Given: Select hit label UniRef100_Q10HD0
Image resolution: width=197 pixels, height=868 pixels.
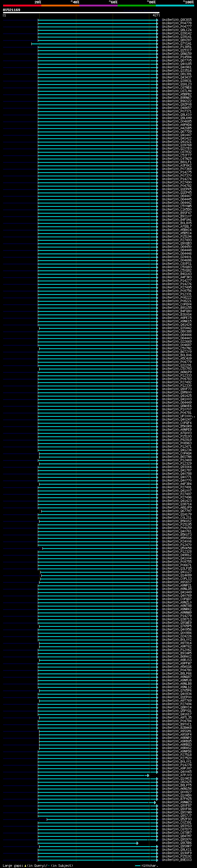Looking at the screenshot, I should coord(177,795).
